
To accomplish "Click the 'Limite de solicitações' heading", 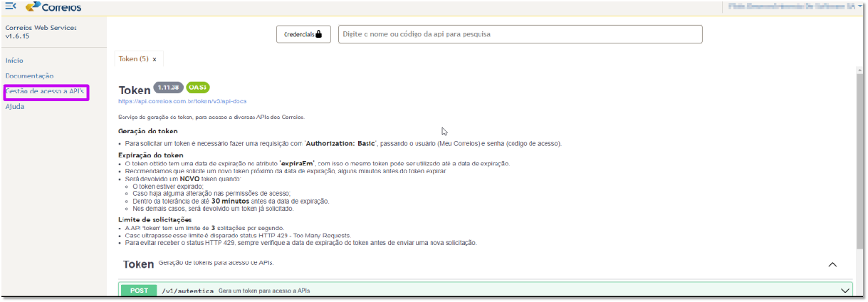I will tap(155, 219).
